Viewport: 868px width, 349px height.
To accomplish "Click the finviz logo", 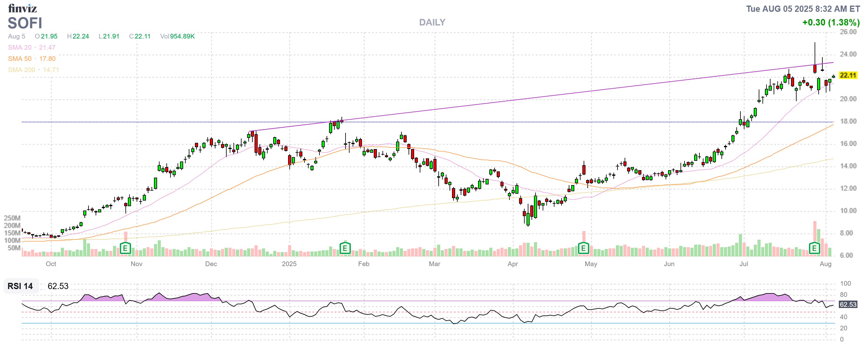I will pyautogui.click(x=22, y=8).
